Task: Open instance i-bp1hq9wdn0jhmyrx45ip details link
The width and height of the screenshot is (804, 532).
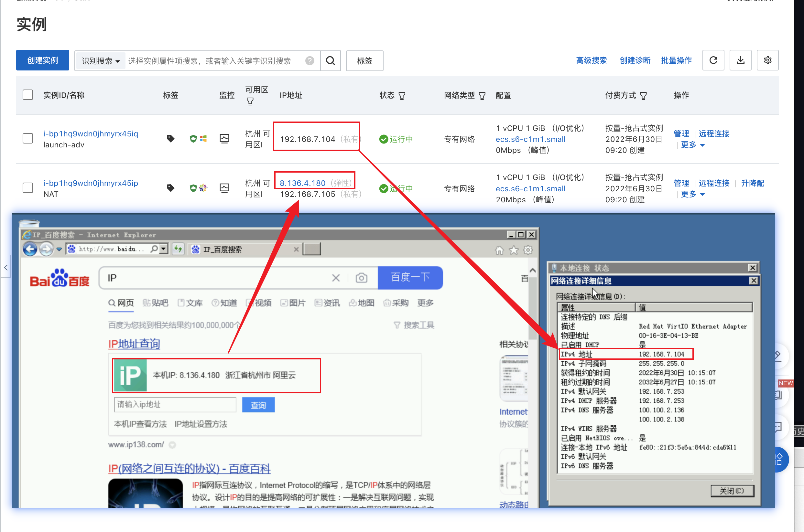Action: click(91, 183)
